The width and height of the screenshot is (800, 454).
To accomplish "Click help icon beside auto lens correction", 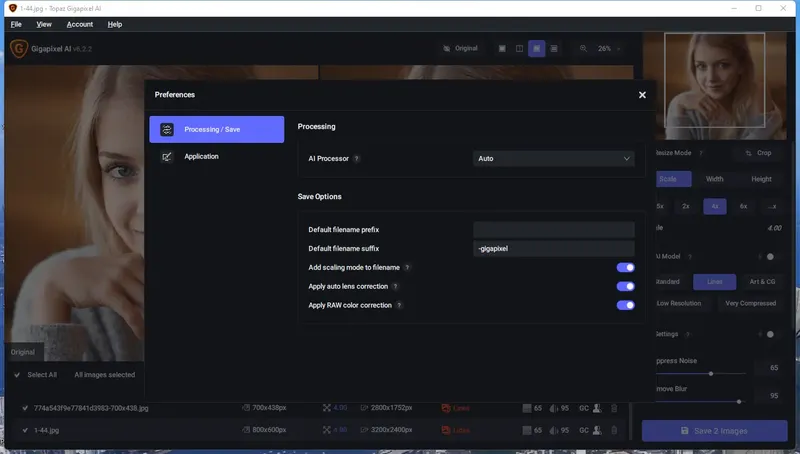I will pyautogui.click(x=395, y=286).
